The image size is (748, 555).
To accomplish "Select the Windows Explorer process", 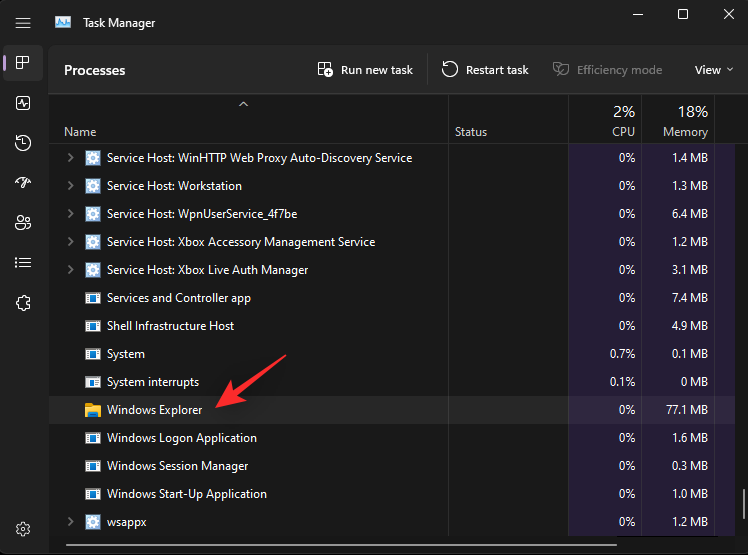I will pyautogui.click(x=391, y=410).
